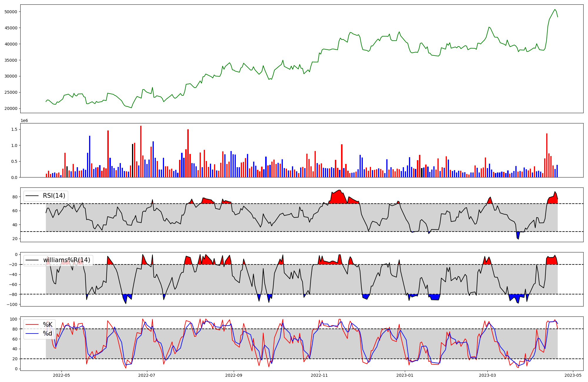The height and width of the screenshot is (382, 588).
Task: Click the 20000 price axis label
Action: tap(11, 108)
